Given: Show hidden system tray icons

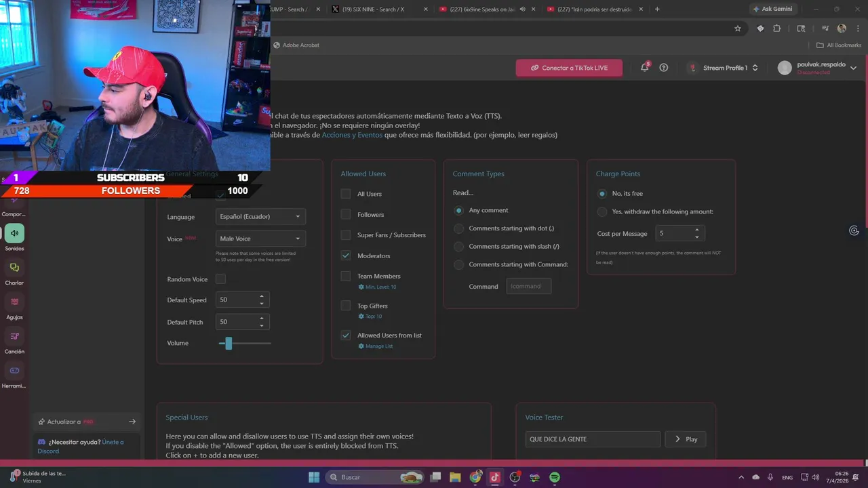Looking at the screenshot, I should pos(741,477).
